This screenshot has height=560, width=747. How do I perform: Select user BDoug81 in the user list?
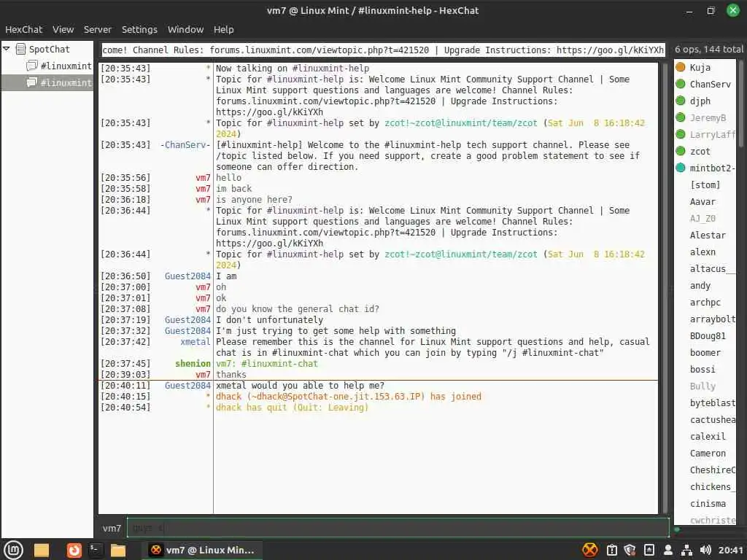(x=708, y=335)
